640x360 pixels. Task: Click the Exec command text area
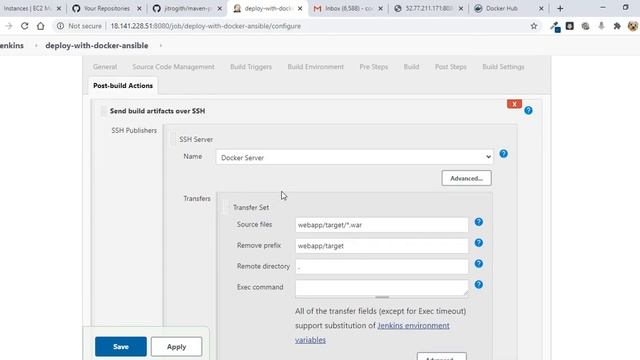pyautogui.click(x=382, y=288)
